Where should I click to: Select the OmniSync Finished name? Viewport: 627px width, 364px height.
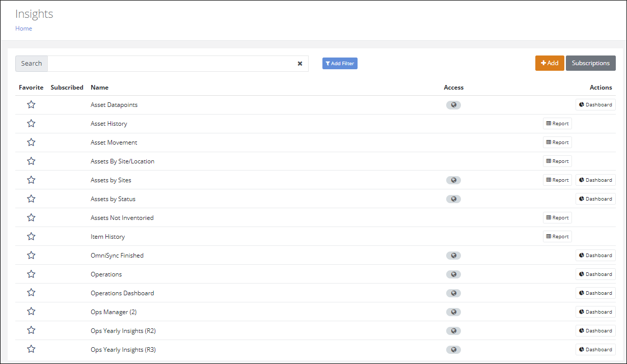(117, 256)
